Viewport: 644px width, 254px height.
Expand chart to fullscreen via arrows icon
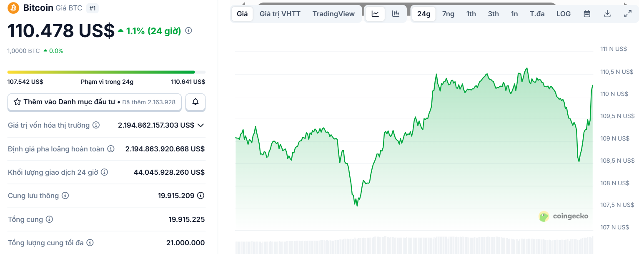(628, 13)
